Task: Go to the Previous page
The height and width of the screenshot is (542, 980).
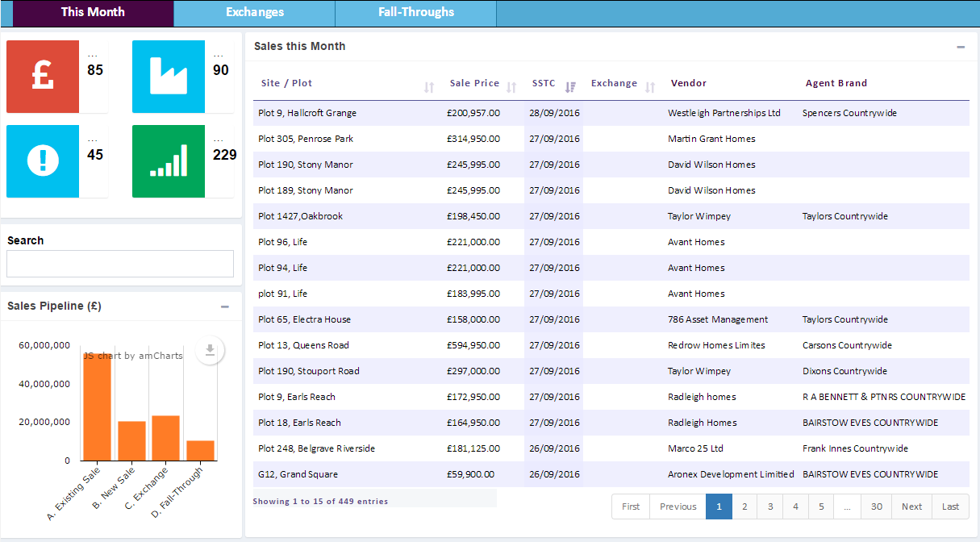Action: tap(678, 507)
